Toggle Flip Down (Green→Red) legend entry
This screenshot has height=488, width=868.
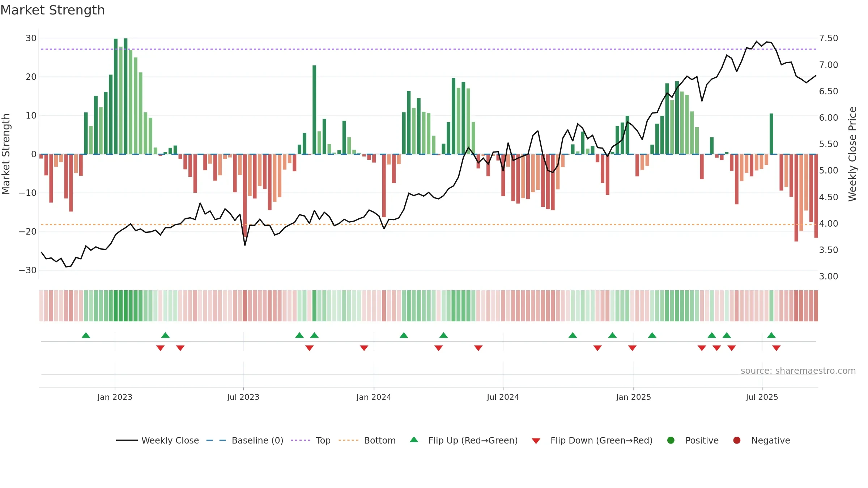[592, 440]
